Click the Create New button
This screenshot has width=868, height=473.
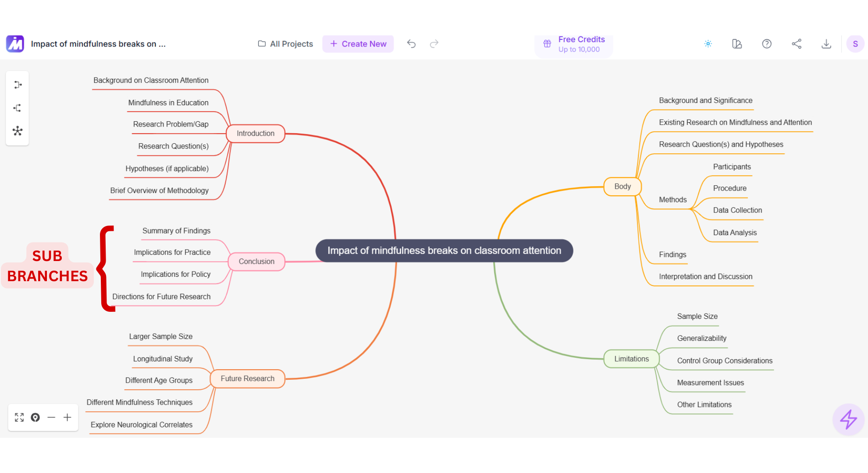[x=358, y=44]
